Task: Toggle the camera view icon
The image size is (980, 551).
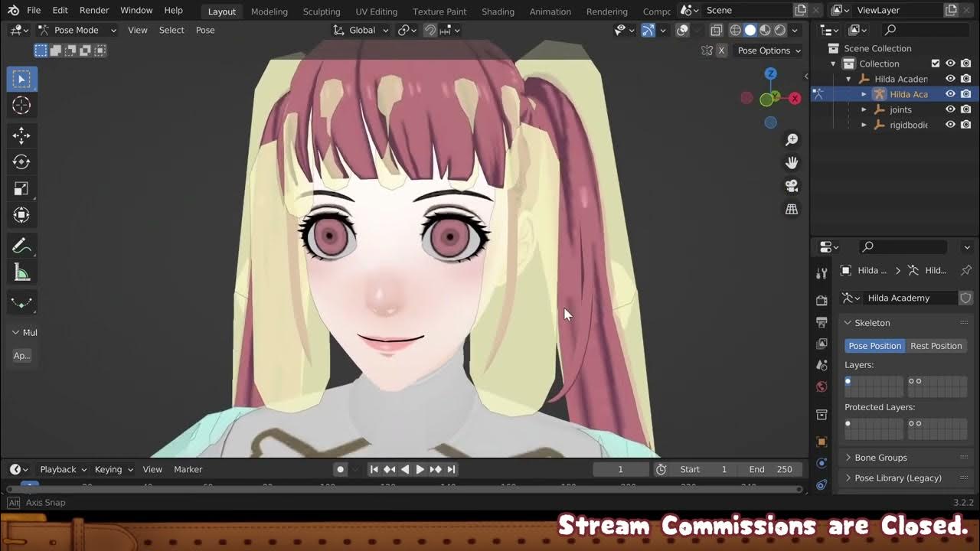Action: coord(792,186)
